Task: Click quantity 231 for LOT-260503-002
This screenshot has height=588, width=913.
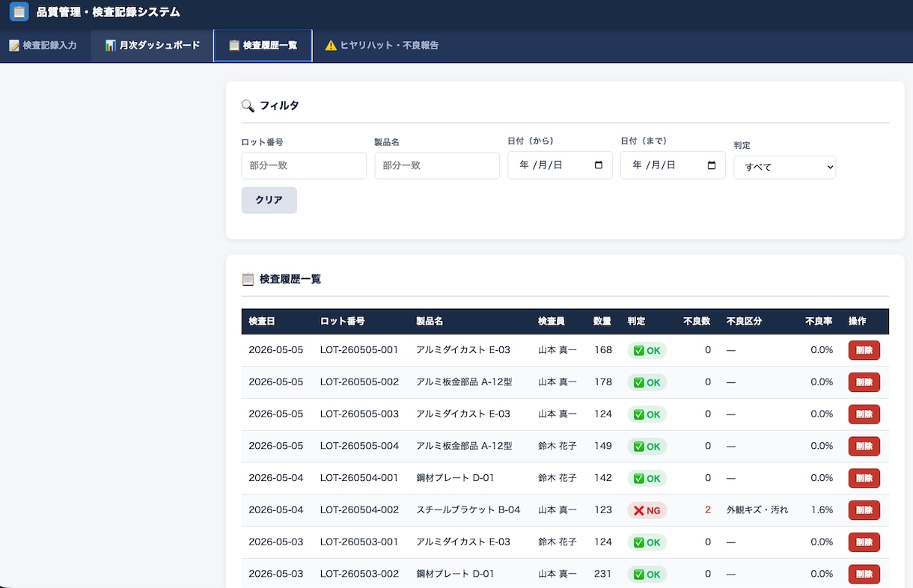Action: tap(602, 575)
